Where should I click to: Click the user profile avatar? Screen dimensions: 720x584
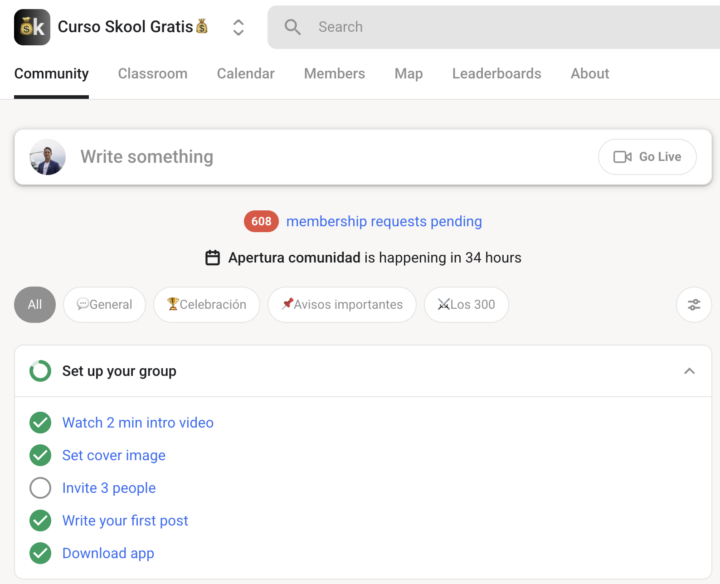pyautogui.click(x=47, y=157)
